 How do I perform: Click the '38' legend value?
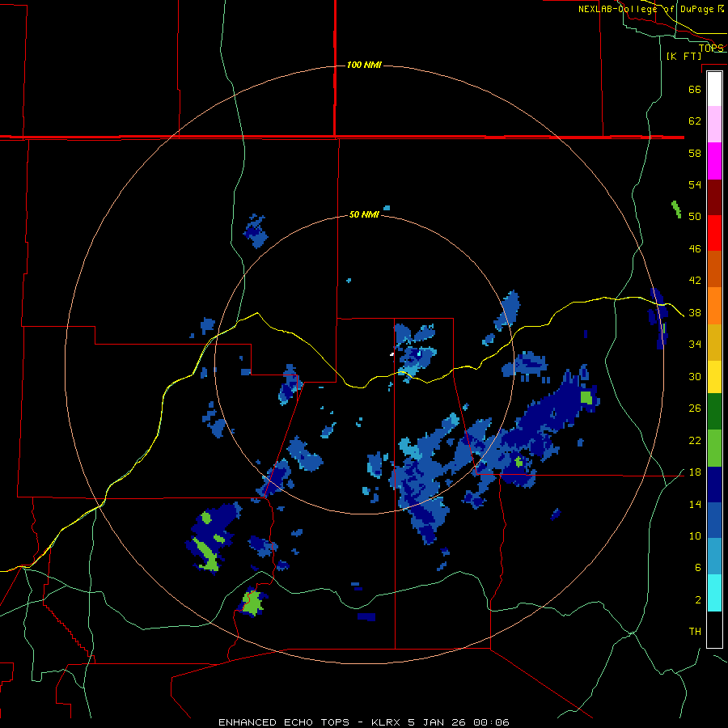[x=695, y=313]
